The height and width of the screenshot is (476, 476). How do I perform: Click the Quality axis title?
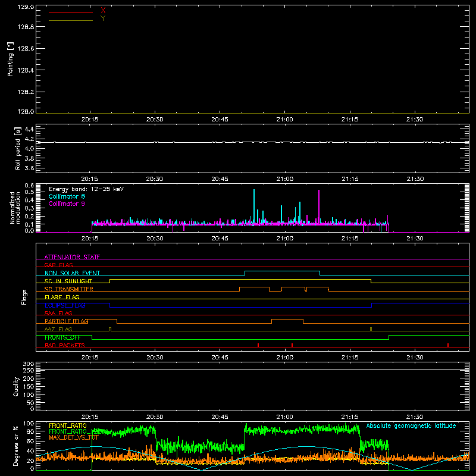[16, 387]
